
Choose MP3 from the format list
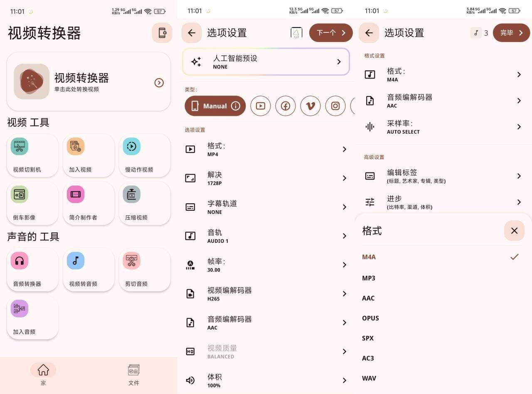coord(369,278)
